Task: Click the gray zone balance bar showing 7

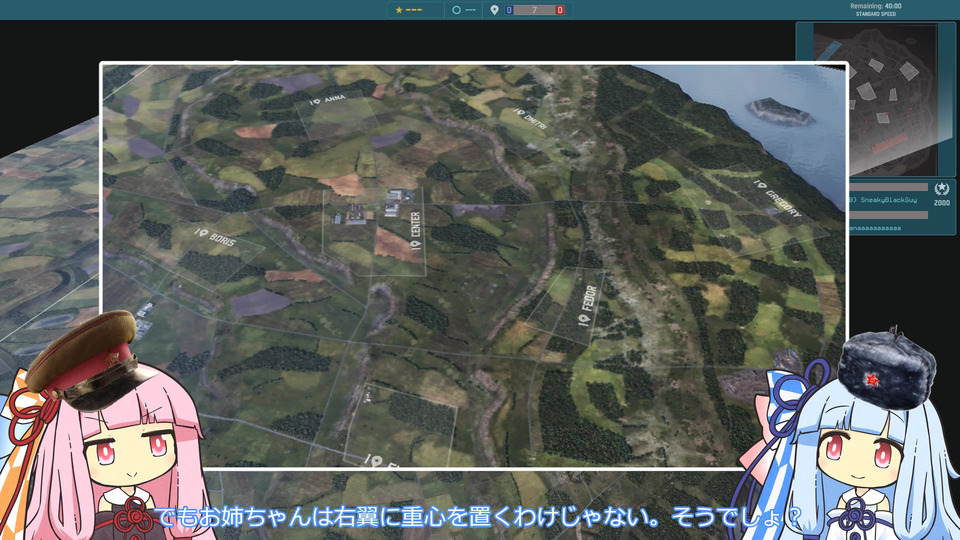Action: pyautogui.click(x=534, y=10)
